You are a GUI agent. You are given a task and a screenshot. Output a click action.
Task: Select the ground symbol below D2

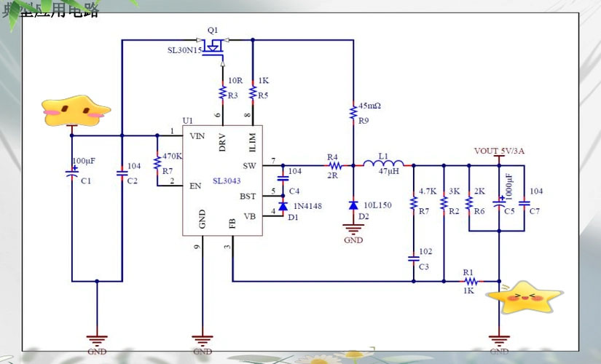tap(353, 229)
